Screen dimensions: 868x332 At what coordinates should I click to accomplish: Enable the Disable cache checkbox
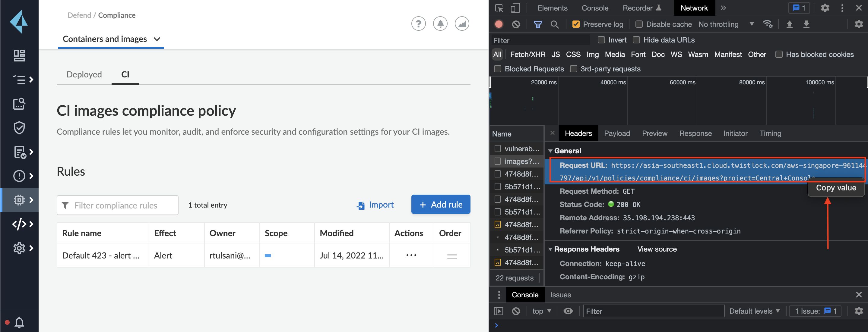639,24
